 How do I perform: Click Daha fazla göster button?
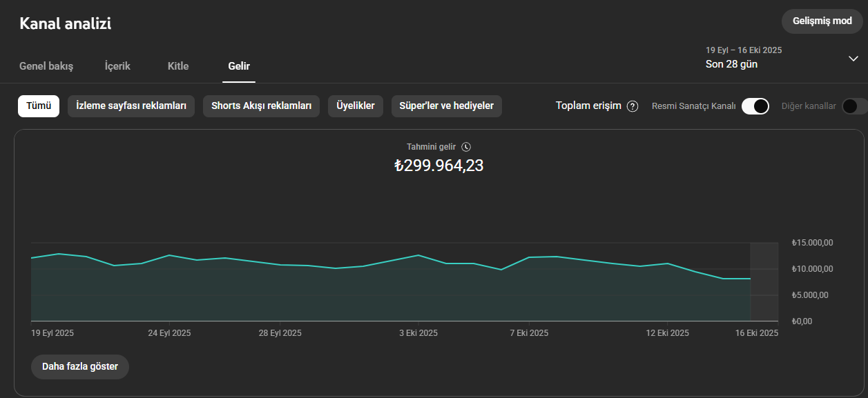[80, 366]
